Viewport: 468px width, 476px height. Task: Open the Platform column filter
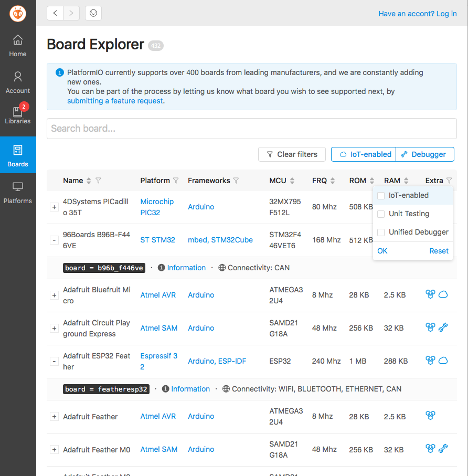pyautogui.click(x=176, y=181)
